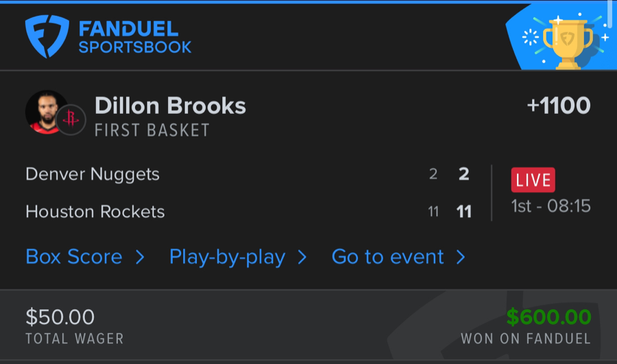Follow the Go to event link
Screen dimensions: 617x364
388,257
